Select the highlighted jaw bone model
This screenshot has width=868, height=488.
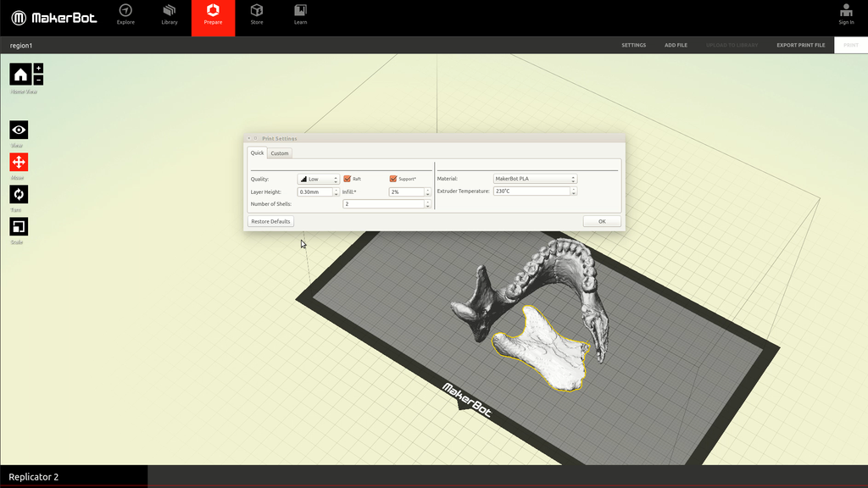pyautogui.click(x=545, y=350)
